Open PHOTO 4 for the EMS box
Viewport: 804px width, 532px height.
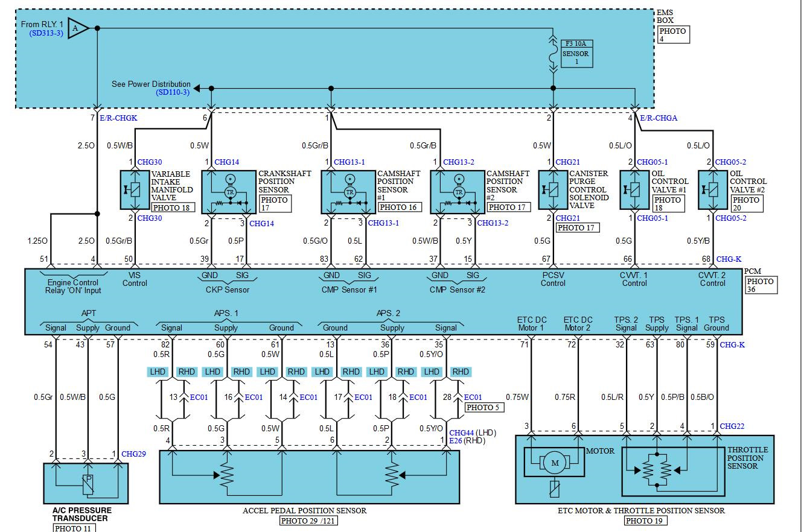click(x=672, y=35)
